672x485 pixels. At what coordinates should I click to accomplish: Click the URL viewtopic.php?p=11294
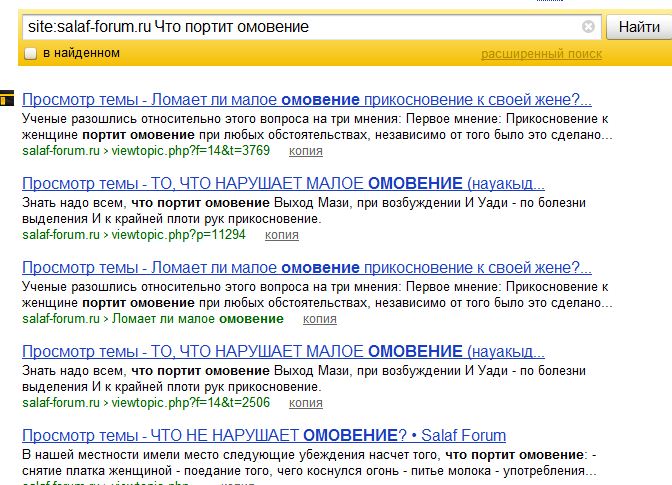178,235
